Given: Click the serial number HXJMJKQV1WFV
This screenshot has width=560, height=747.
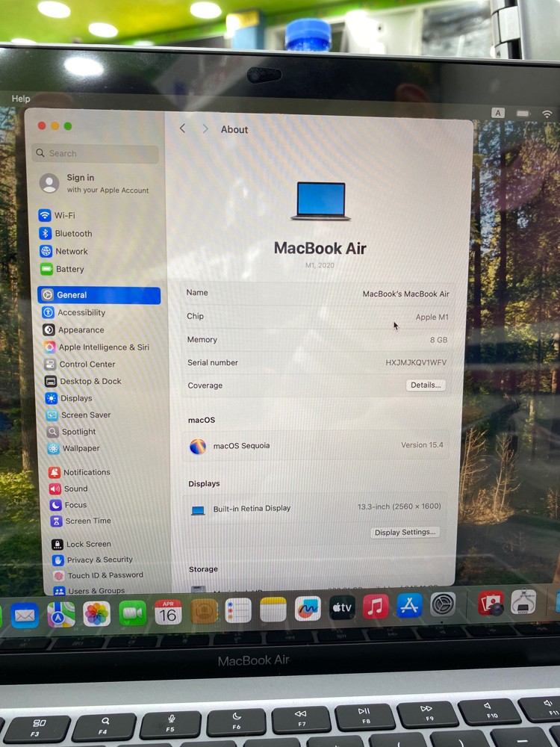Looking at the screenshot, I should [416, 362].
